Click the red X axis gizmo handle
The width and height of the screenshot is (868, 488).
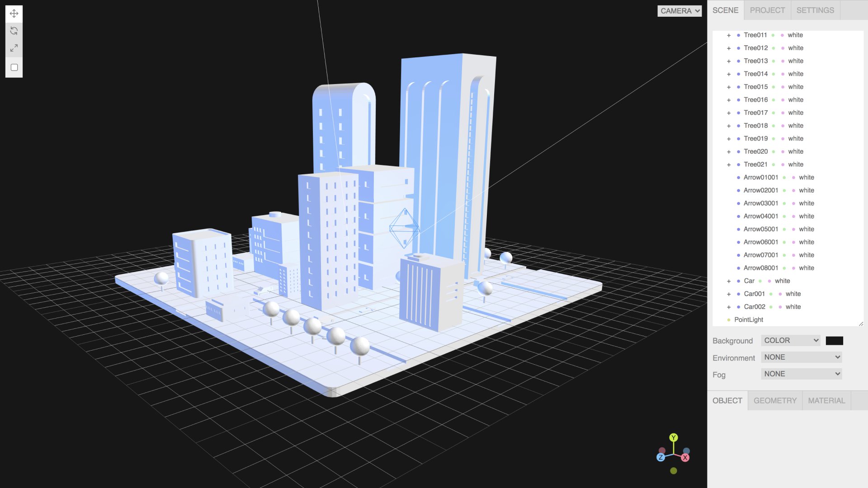[x=685, y=458]
